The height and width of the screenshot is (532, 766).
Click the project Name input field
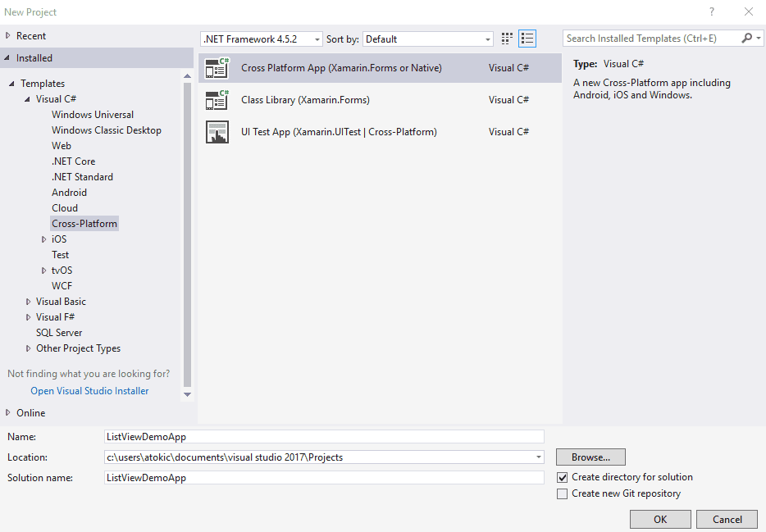pyautogui.click(x=323, y=437)
